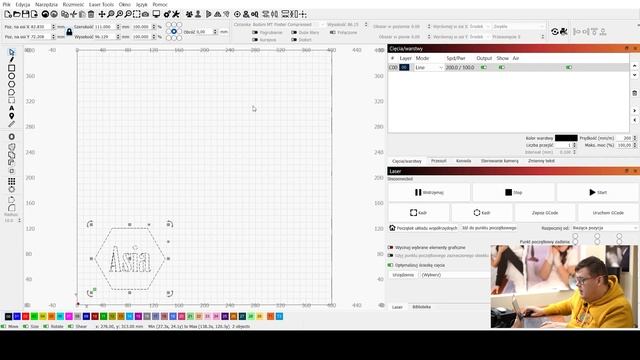Image resolution: width=640 pixels, height=360 pixels.
Task: Toggle 'Wytnij wybrane elementy graficzne' switch
Action: point(390,247)
